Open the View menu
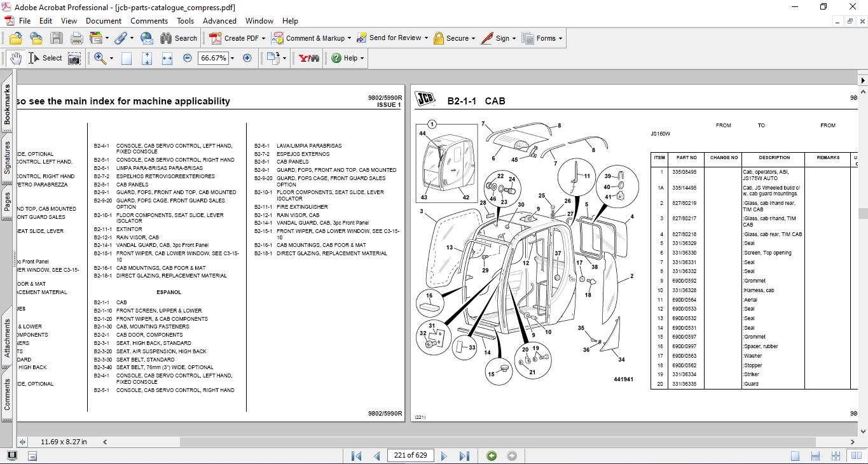 click(69, 21)
